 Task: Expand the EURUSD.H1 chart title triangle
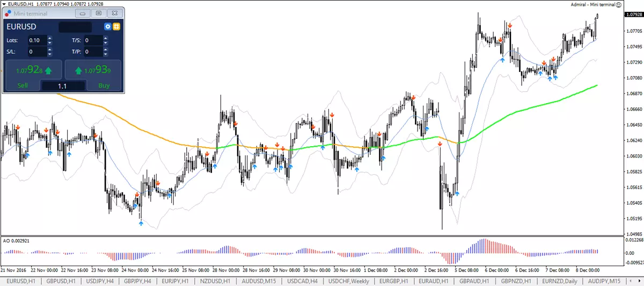click(x=4, y=4)
